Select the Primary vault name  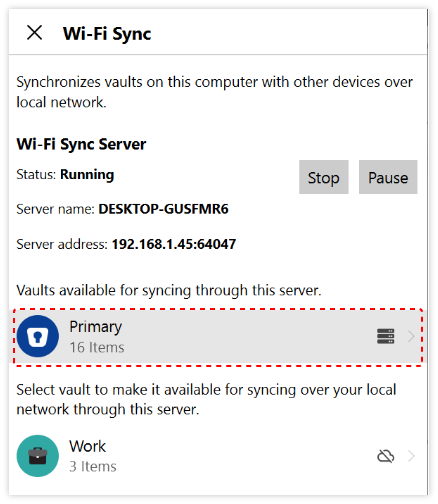click(96, 327)
